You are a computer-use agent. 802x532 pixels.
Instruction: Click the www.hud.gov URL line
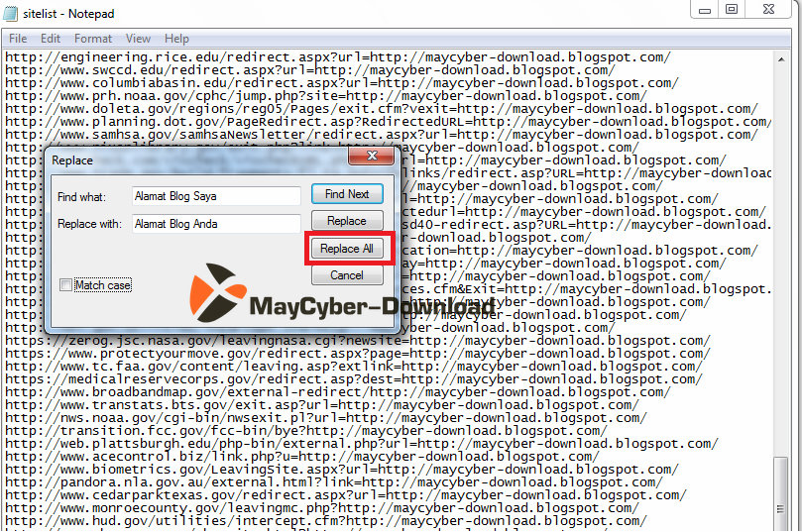pos(326,521)
